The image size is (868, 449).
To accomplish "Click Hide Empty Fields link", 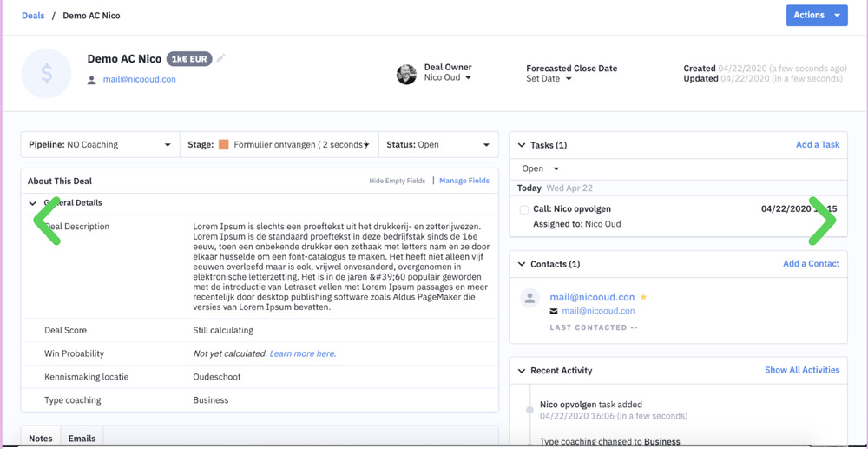I will tap(398, 181).
